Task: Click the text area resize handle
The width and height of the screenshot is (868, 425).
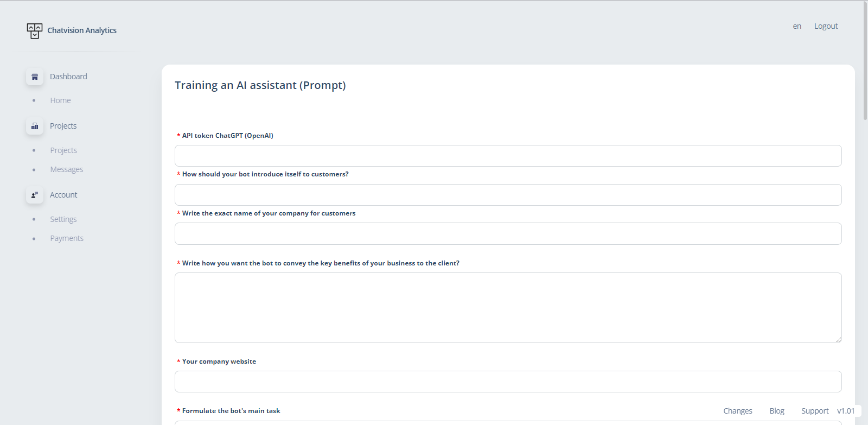Action: pyautogui.click(x=838, y=339)
